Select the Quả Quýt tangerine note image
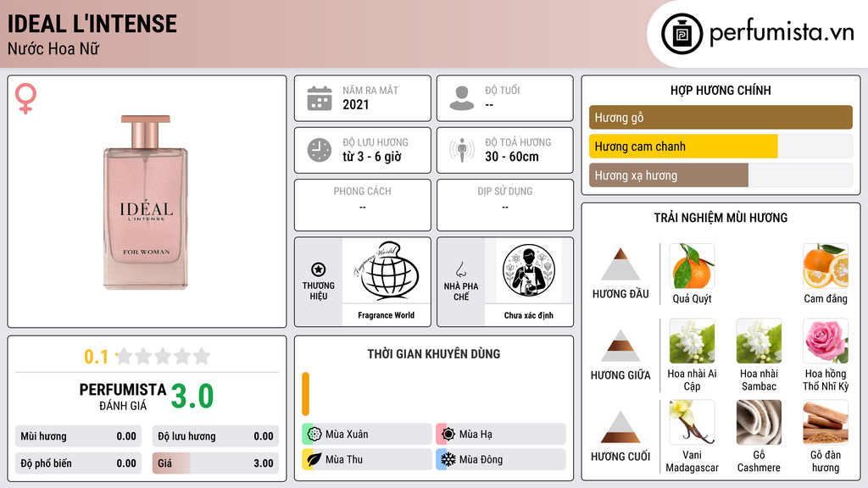 (692, 266)
